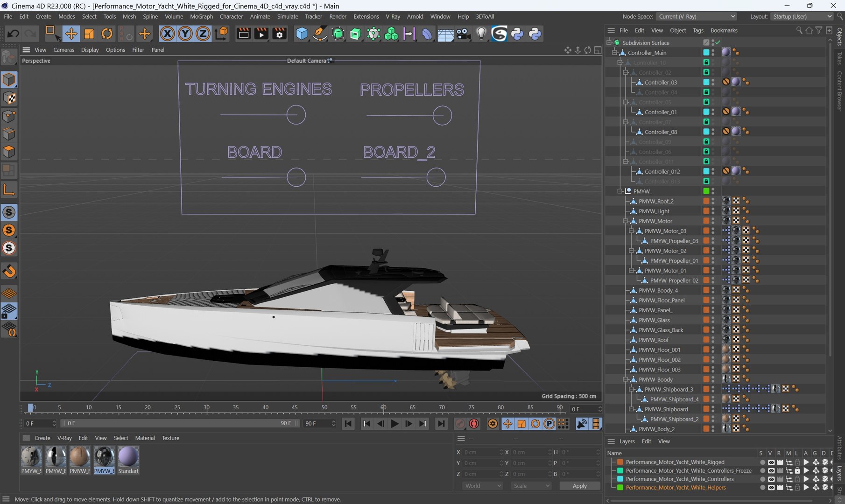Click the timeline ruler at frame 45
The width and height of the screenshot is (845, 504).
point(295,408)
